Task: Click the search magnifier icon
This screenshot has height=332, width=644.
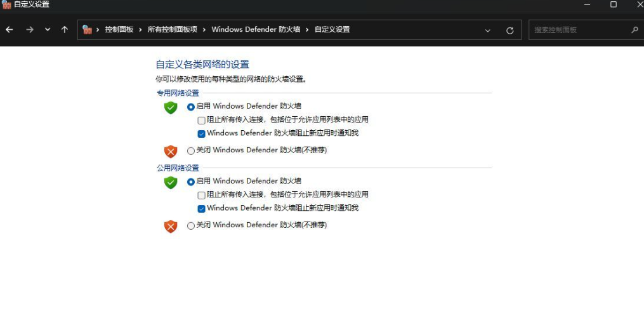Action: click(634, 30)
